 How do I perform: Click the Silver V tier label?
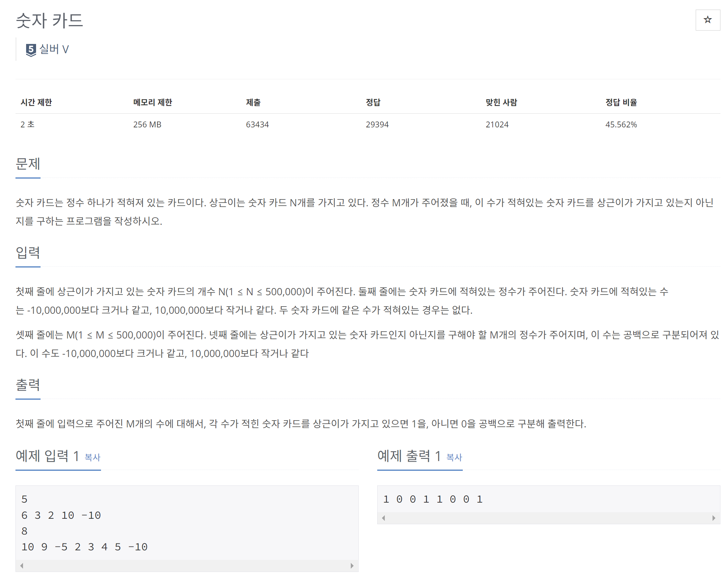pos(54,49)
